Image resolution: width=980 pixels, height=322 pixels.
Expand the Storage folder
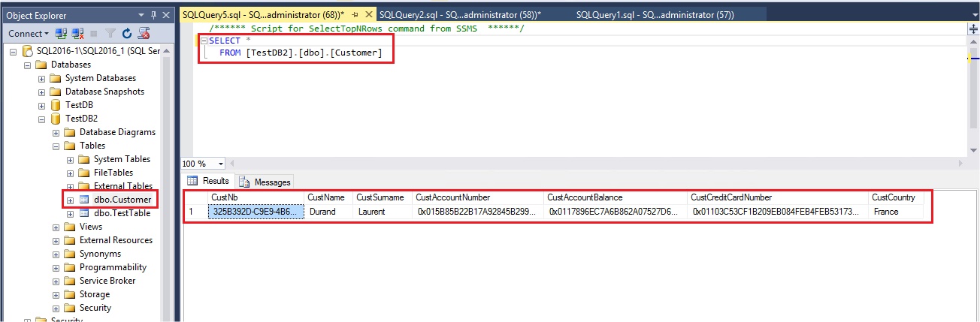56,294
